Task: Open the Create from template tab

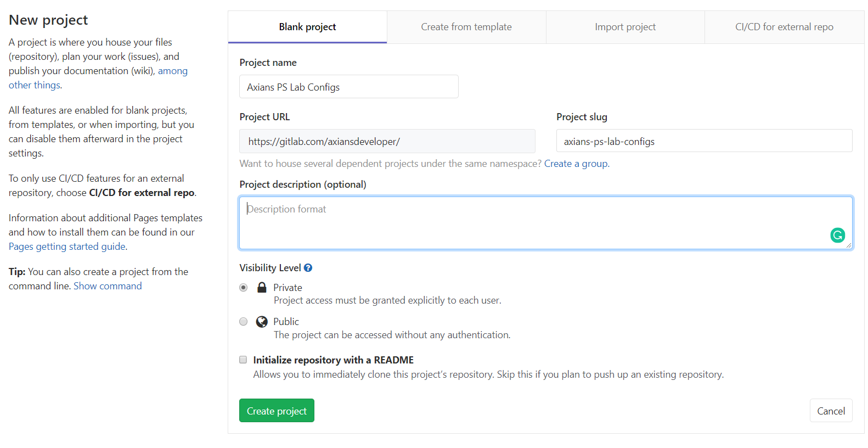Action: (466, 27)
